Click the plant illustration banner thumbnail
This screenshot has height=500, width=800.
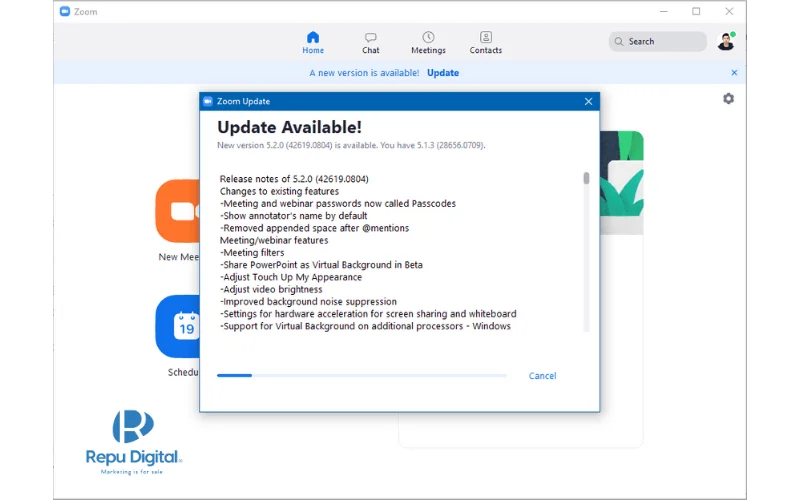[x=621, y=182]
